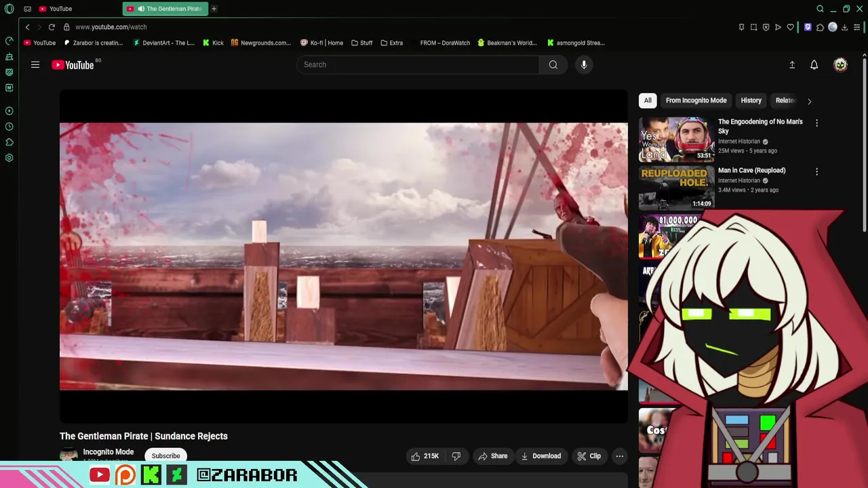
Task: Click the YouTube search input field
Action: point(418,64)
